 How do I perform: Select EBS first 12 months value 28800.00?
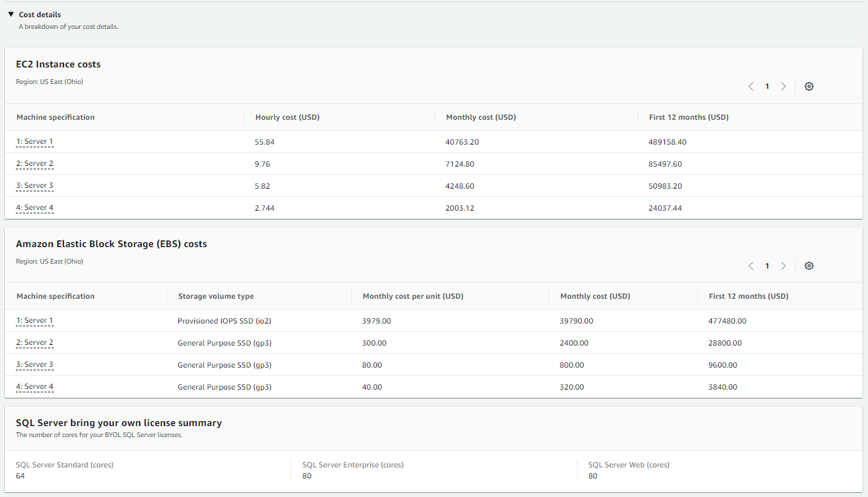coord(726,343)
